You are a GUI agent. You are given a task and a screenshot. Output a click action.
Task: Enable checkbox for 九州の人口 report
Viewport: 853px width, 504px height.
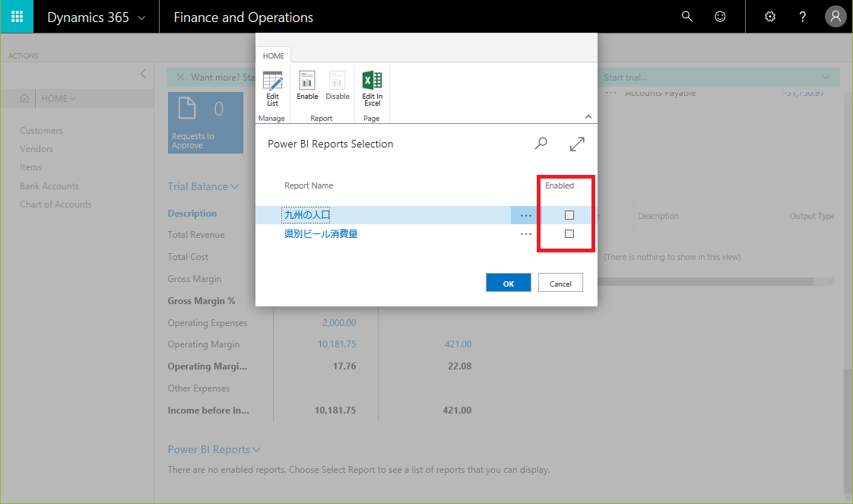tap(569, 215)
